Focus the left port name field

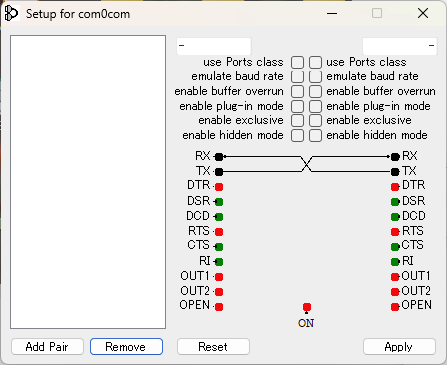pyautogui.click(x=214, y=46)
